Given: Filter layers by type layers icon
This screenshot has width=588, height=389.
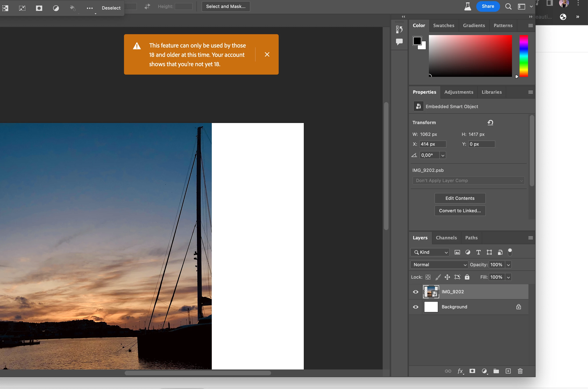Looking at the screenshot, I should coord(478,252).
